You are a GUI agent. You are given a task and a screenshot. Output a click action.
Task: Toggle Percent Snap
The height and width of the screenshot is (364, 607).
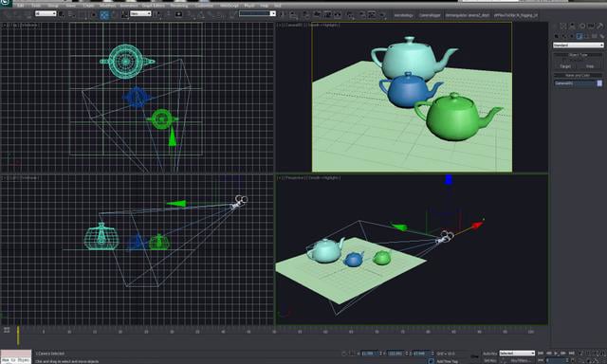pos(211,15)
